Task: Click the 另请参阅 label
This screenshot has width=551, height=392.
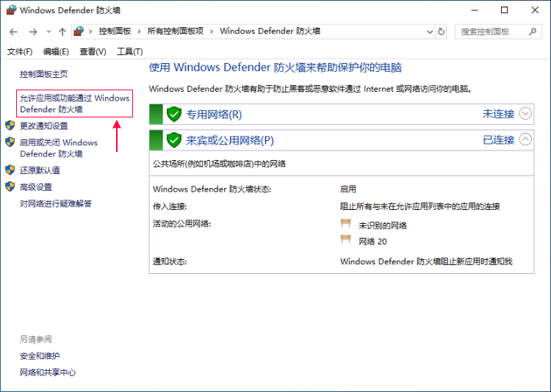Action: click(x=36, y=339)
